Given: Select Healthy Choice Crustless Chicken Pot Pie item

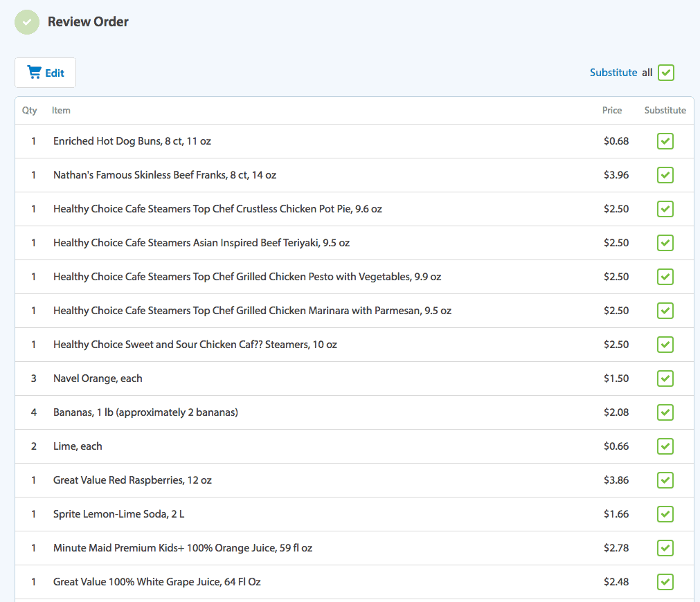Looking at the screenshot, I should (217, 209).
